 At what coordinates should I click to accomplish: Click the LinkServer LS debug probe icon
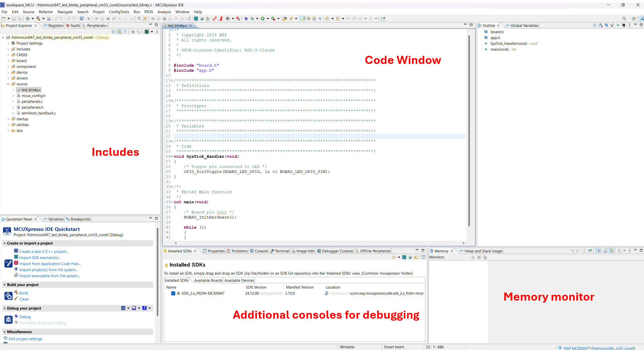(x=123, y=308)
